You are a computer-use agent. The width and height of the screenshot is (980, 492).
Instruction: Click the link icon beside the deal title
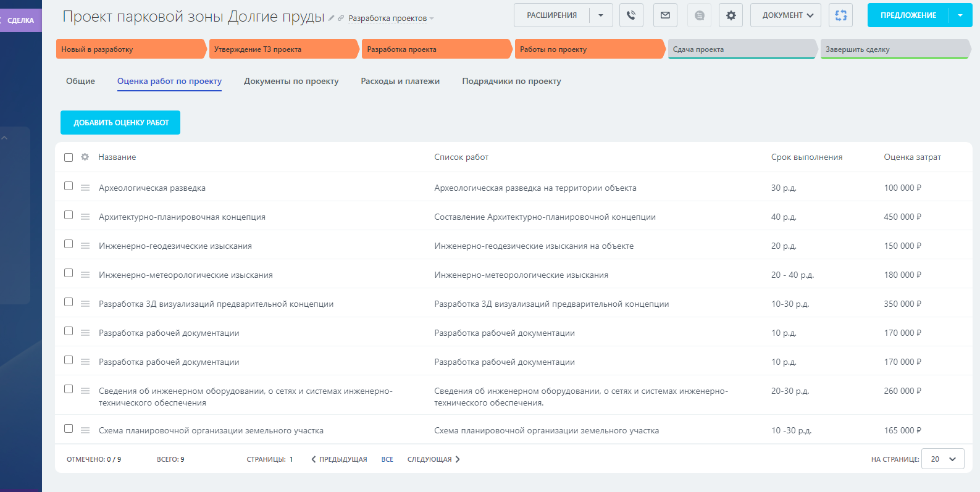point(341,19)
